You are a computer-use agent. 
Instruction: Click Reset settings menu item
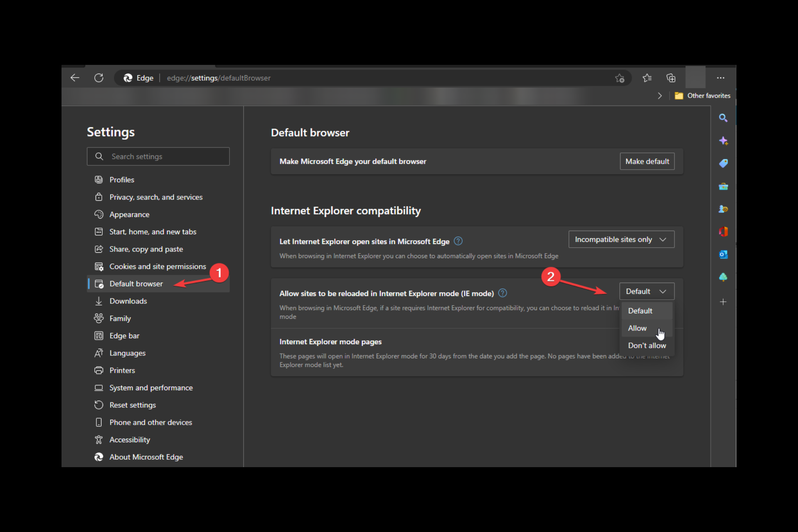(x=132, y=404)
